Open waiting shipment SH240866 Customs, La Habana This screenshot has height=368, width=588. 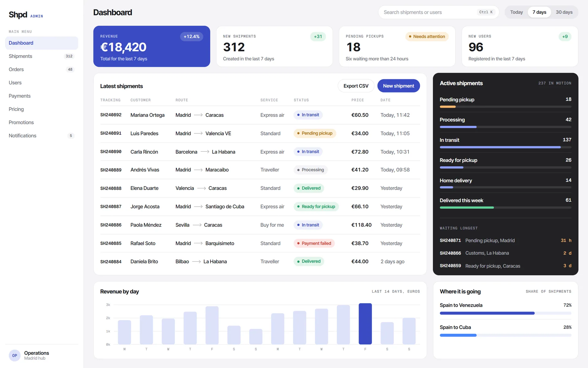(x=505, y=253)
